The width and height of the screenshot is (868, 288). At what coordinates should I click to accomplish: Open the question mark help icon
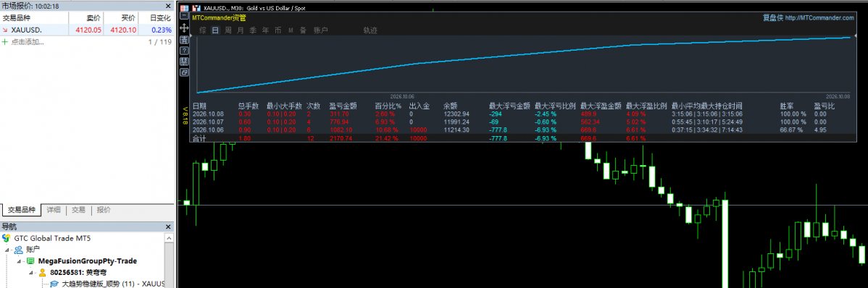(184, 51)
